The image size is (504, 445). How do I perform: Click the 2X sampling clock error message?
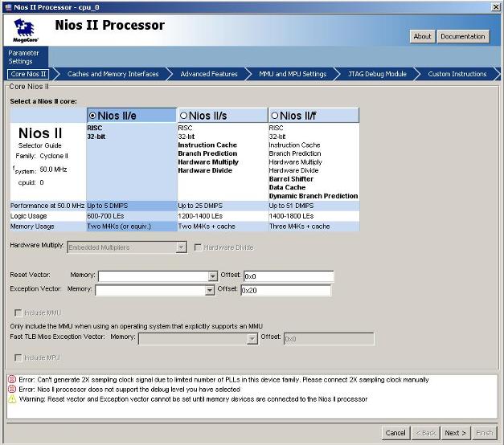pyautogui.click(x=223, y=380)
